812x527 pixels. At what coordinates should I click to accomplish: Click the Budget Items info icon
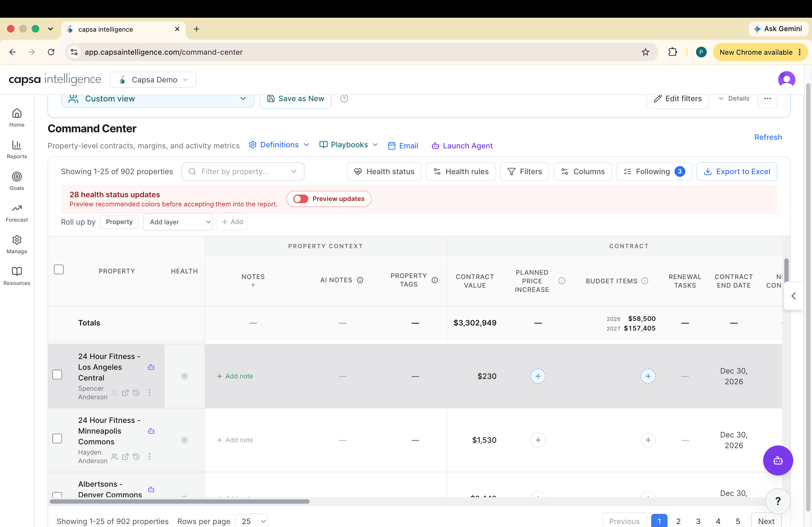pos(644,281)
